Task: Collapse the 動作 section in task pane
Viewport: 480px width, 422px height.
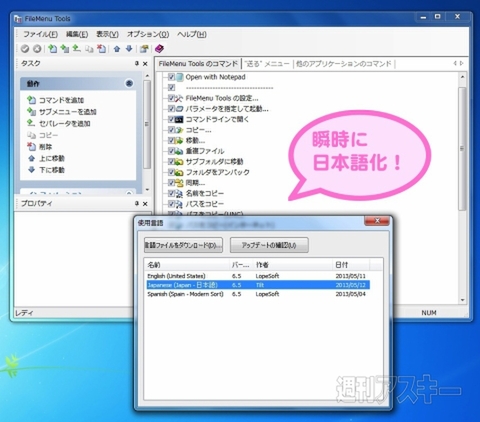Action: coord(129,83)
